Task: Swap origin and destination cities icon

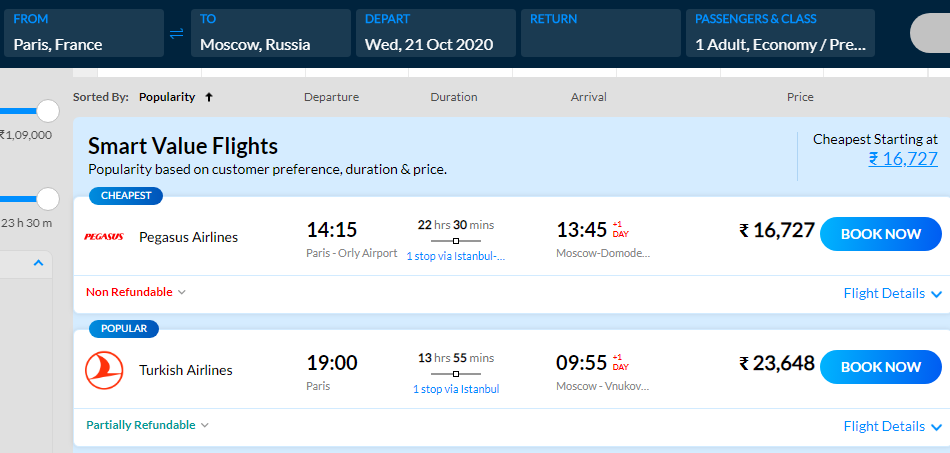Action: point(176,34)
